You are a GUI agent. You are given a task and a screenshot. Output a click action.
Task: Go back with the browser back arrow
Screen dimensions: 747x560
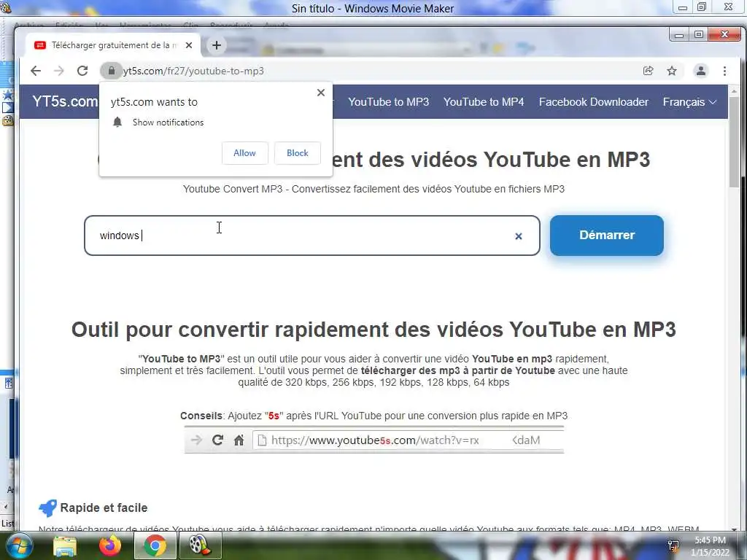(x=36, y=71)
